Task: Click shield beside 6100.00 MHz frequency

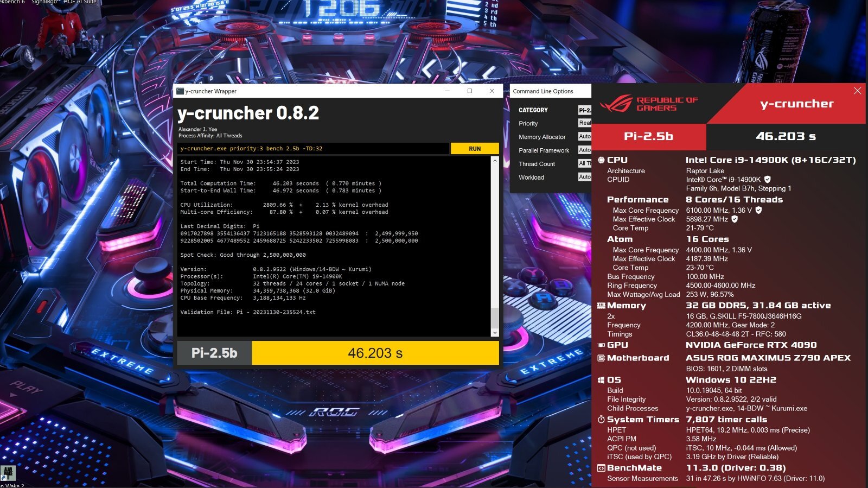Action: [x=758, y=210]
